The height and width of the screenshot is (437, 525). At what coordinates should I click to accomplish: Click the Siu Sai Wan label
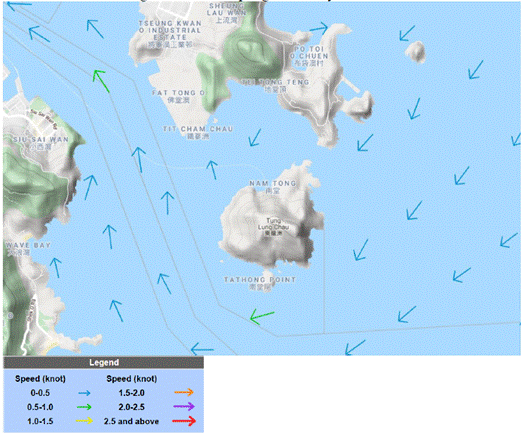coord(41,143)
